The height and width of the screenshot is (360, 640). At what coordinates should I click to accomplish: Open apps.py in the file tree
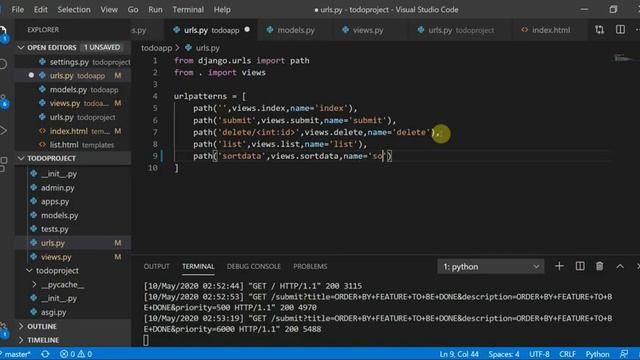73,202
